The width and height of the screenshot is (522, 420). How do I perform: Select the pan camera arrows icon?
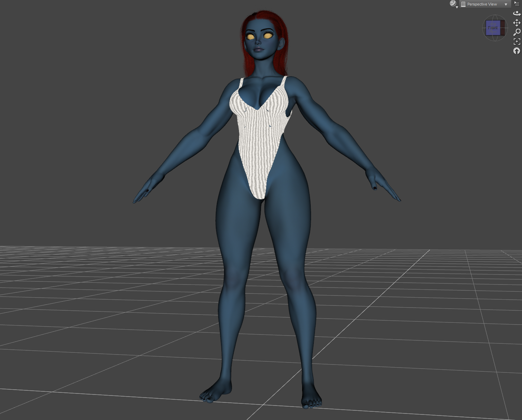point(517,23)
